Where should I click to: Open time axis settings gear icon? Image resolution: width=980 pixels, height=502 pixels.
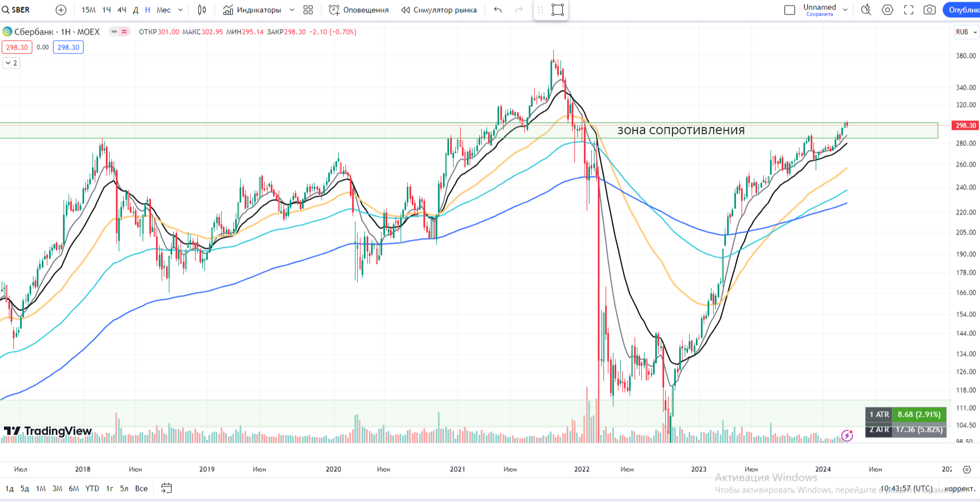pyautogui.click(x=967, y=470)
